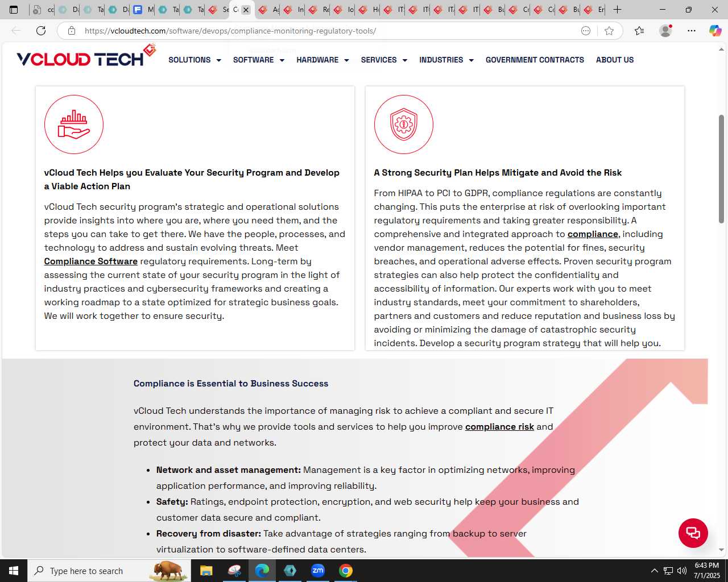728x582 pixels.
Task: Expand the INDUSTRIES menu
Action: click(446, 60)
